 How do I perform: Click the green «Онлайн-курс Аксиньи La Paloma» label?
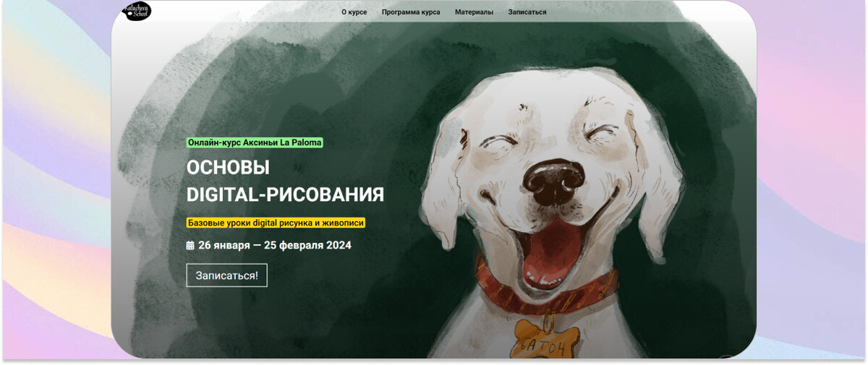pyautogui.click(x=255, y=142)
